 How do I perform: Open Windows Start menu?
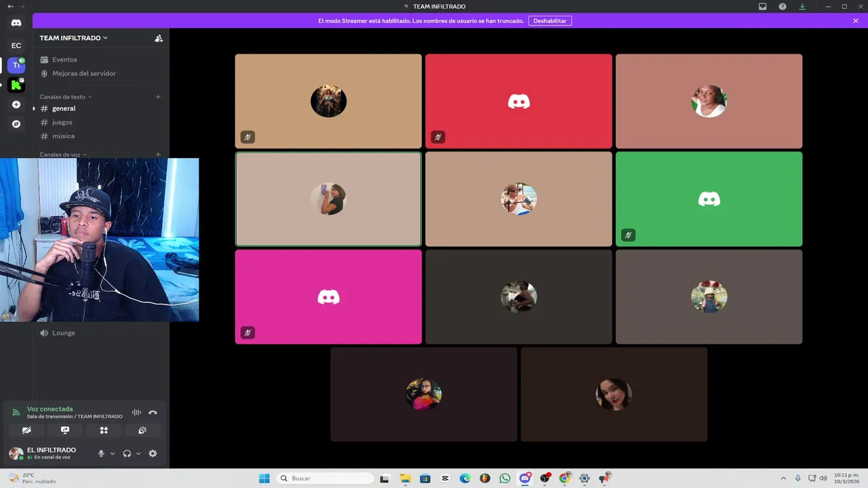click(x=264, y=479)
